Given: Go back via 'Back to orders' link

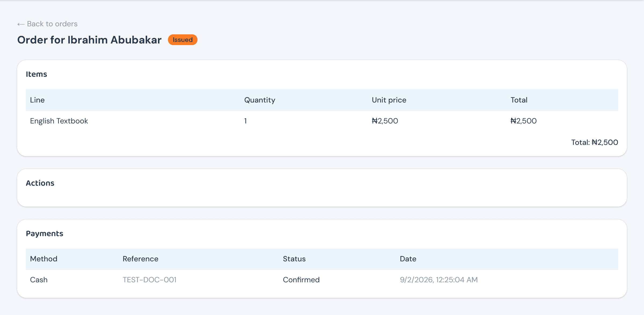Looking at the screenshot, I should (47, 24).
